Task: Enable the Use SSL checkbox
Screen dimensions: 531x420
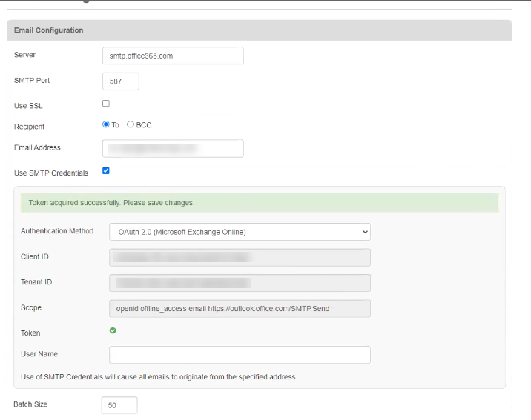Action: point(105,104)
